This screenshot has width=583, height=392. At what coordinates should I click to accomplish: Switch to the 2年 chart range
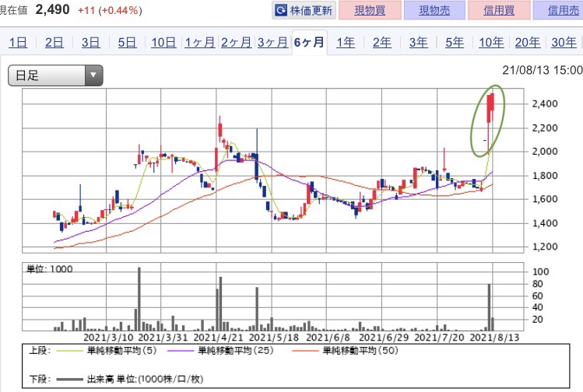click(x=382, y=43)
